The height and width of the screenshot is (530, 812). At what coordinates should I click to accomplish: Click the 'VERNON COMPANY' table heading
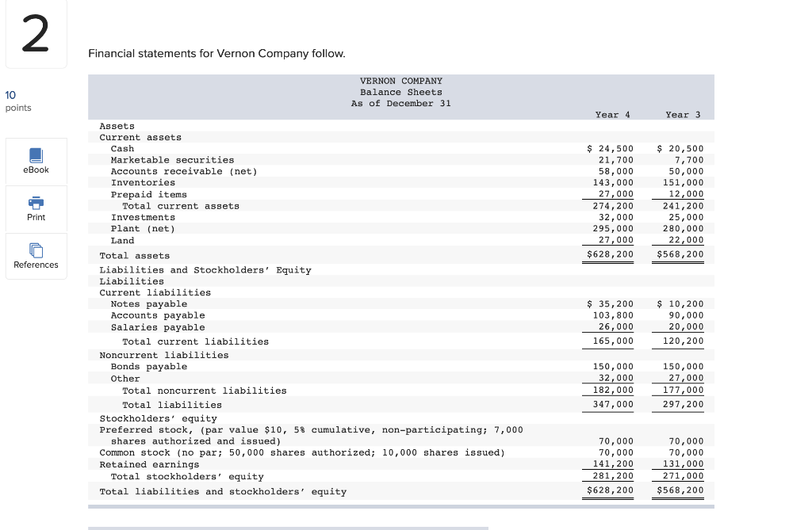401,82
